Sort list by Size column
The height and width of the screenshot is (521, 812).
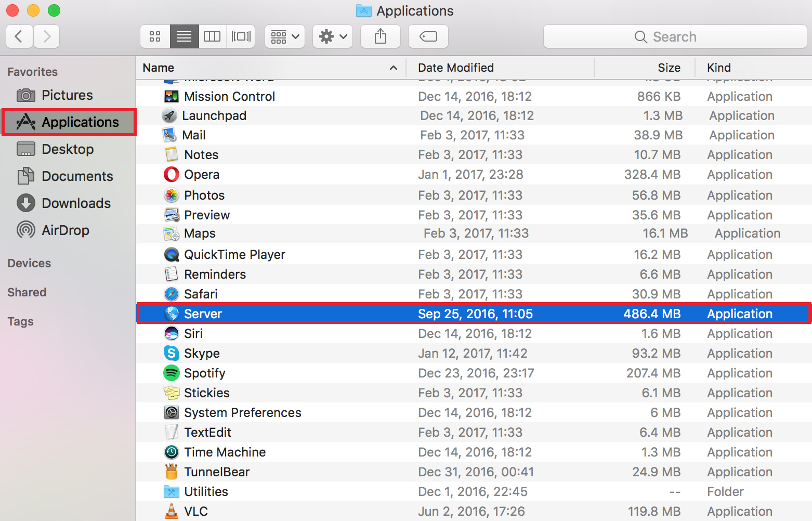(669, 68)
